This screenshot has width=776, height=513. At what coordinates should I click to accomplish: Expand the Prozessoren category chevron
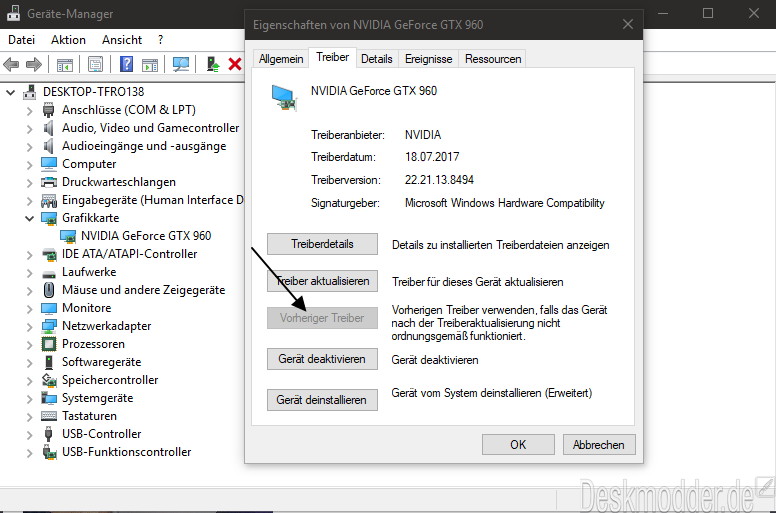pyautogui.click(x=30, y=344)
